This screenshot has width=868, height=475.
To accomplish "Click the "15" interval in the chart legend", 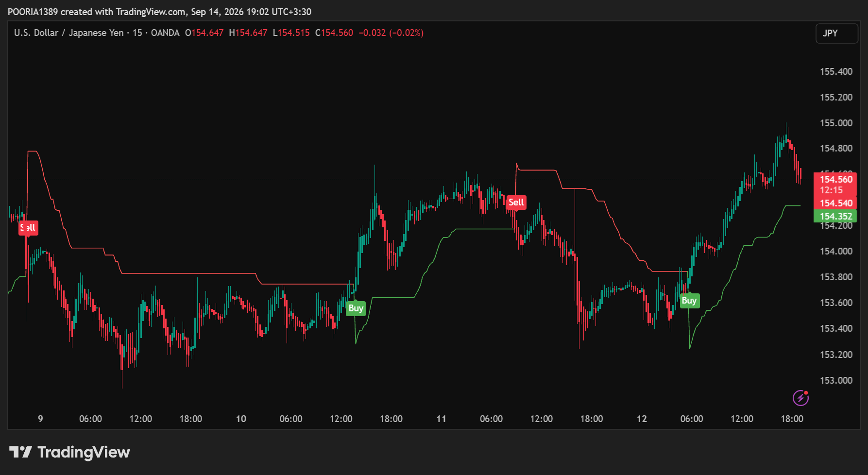I will pos(137,33).
